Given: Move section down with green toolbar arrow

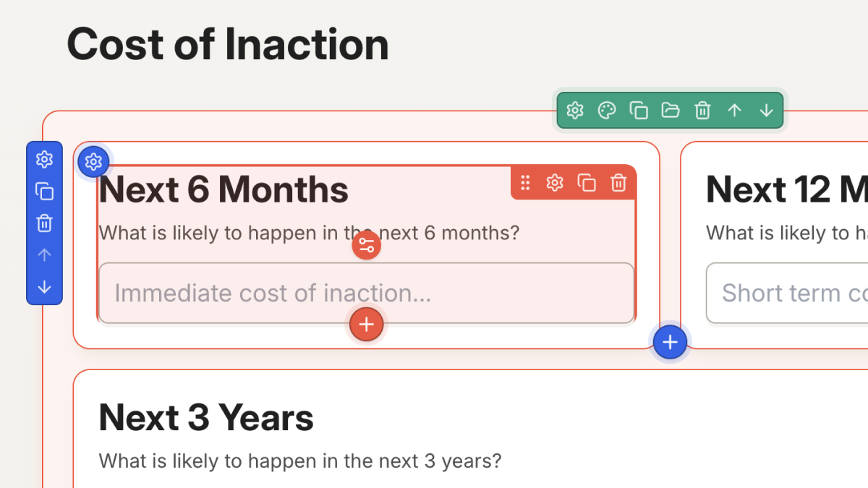Looking at the screenshot, I should (766, 111).
